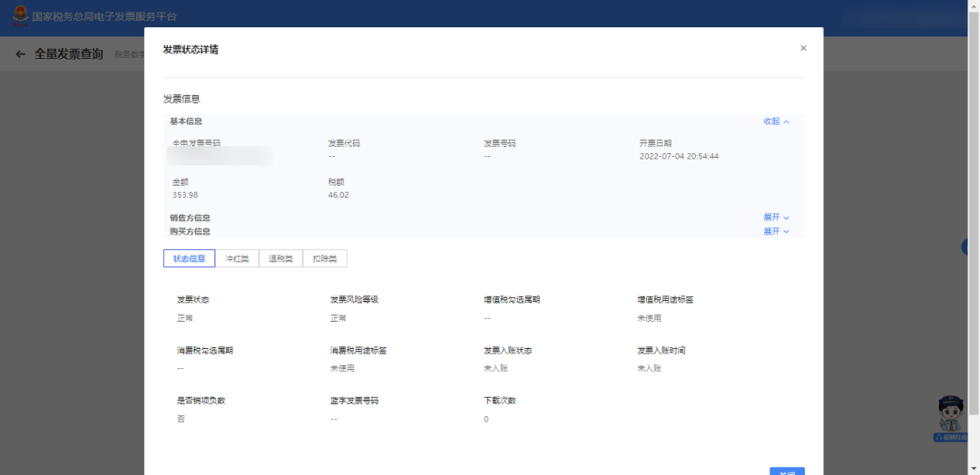Click the 0 value under 下载次数
This screenshot has height=475, width=980.
click(486, 419)
